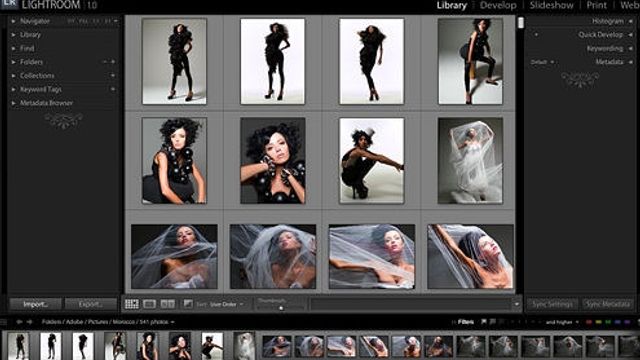The height and width of the screenshot is (360, 640).
Task: Select the grid photo of crouching model in top hat
Action: [x=371, y=160]
